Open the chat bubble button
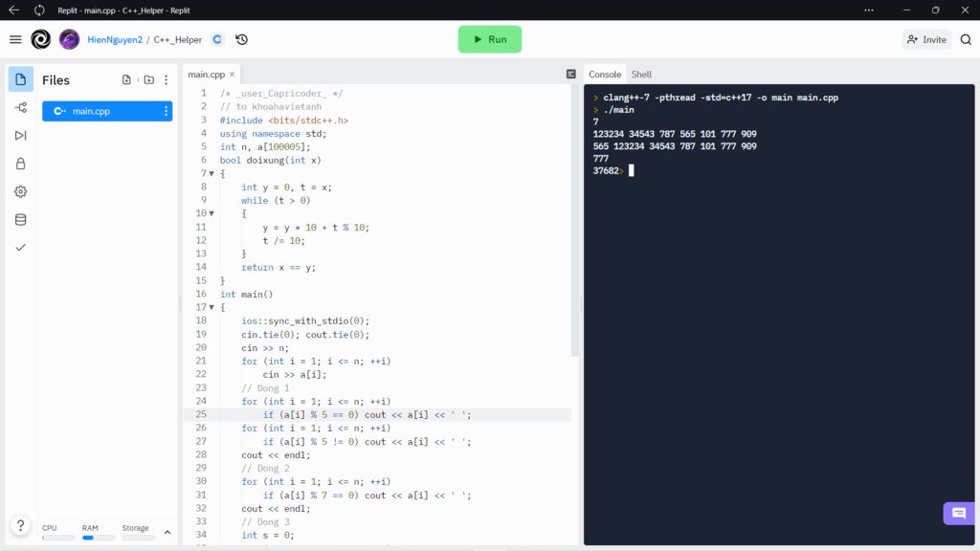This screenshot has width=980, height=551. (x=959, y=514)
